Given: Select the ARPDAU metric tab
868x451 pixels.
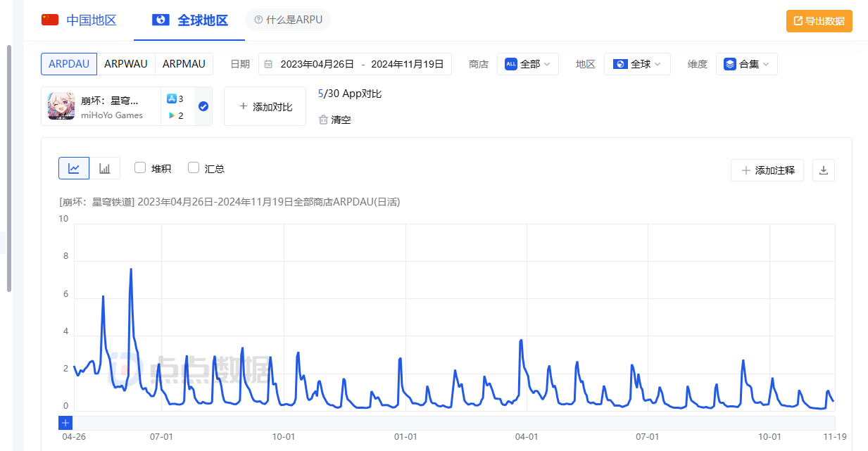Looking at the screenshot, I should pyautogui.click(x=69, y=63).
